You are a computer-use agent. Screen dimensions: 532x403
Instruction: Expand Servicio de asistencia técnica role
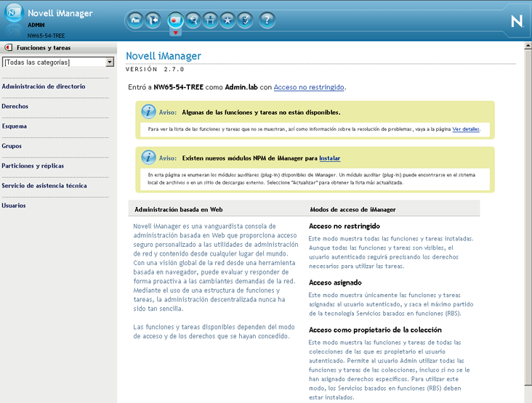(44, 186)
